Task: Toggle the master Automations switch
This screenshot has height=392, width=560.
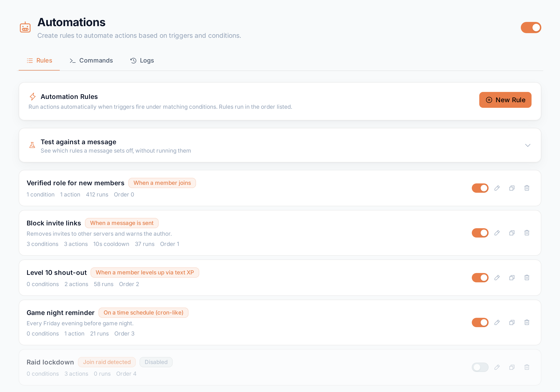Action: (531, 28)
